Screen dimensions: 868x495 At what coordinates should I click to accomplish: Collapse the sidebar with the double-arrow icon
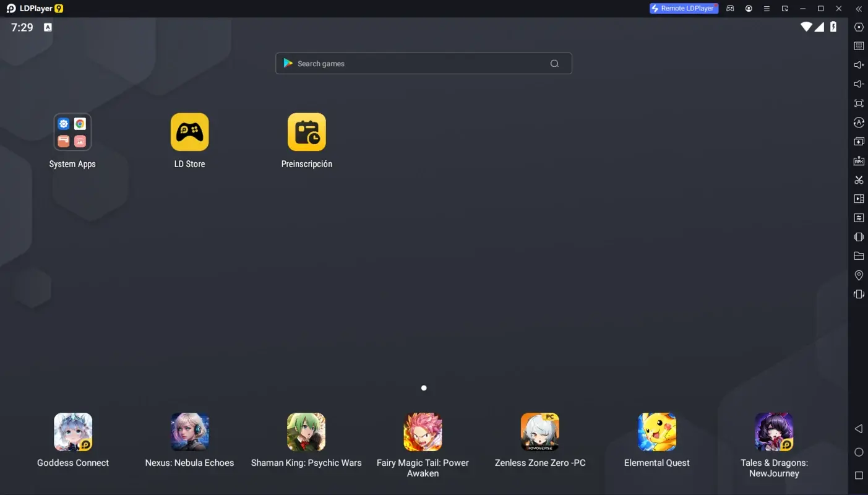pos(859,9)
